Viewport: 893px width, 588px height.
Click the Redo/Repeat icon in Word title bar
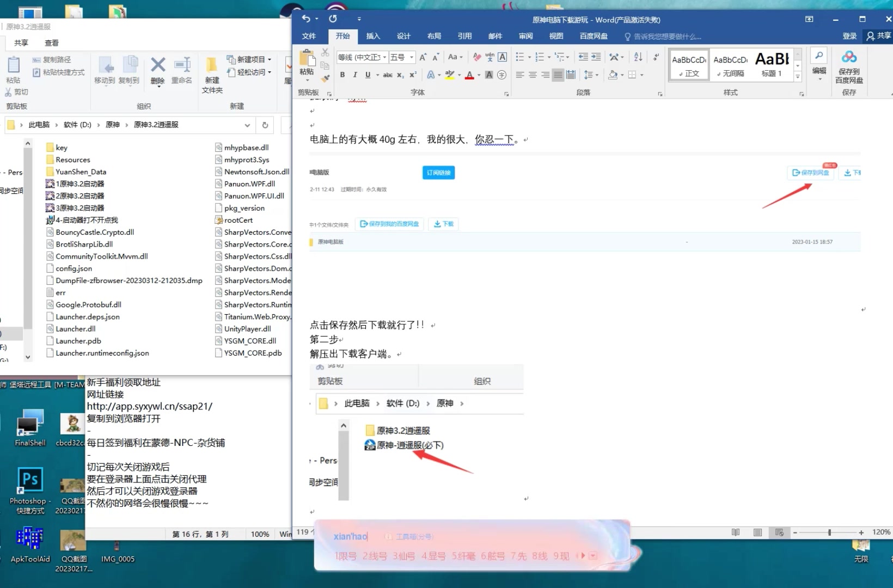[x=333, y=19]
